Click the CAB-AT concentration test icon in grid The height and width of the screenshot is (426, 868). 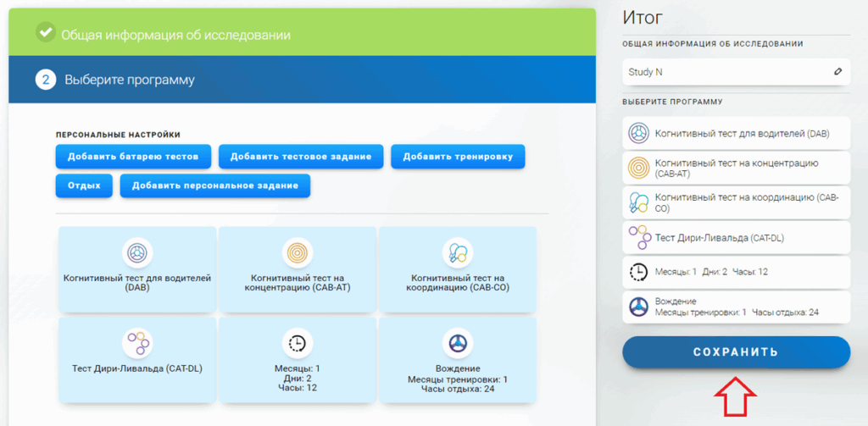[x=298, y=252]
